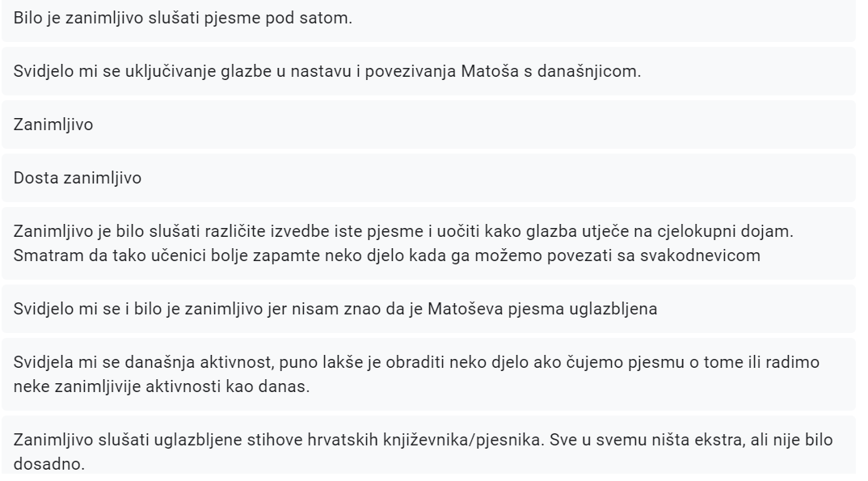Select the response about 'uključivanje glazbe u nastavu'
Viewport: 868px width, 481px height.
(x=428, y=71)
